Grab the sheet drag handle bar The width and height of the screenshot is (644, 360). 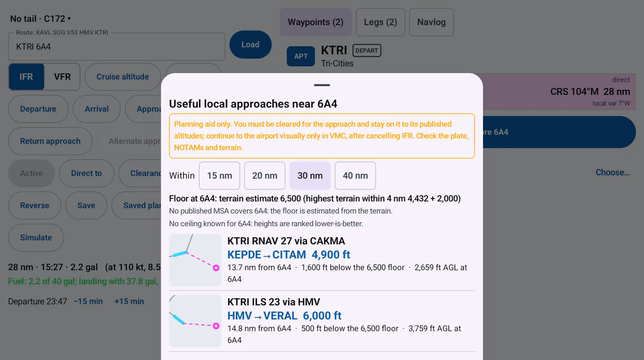click(322, 85)
